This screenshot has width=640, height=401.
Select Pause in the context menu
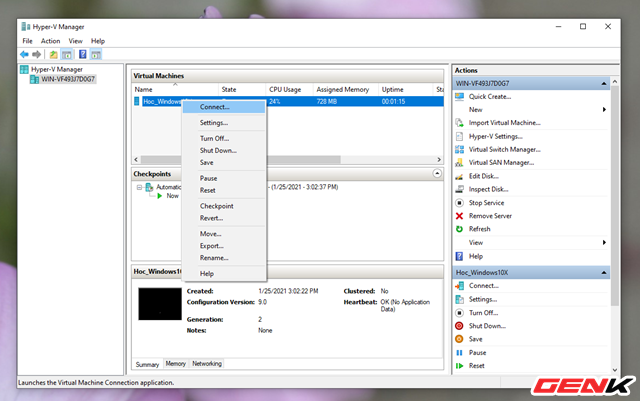point(224,178)
